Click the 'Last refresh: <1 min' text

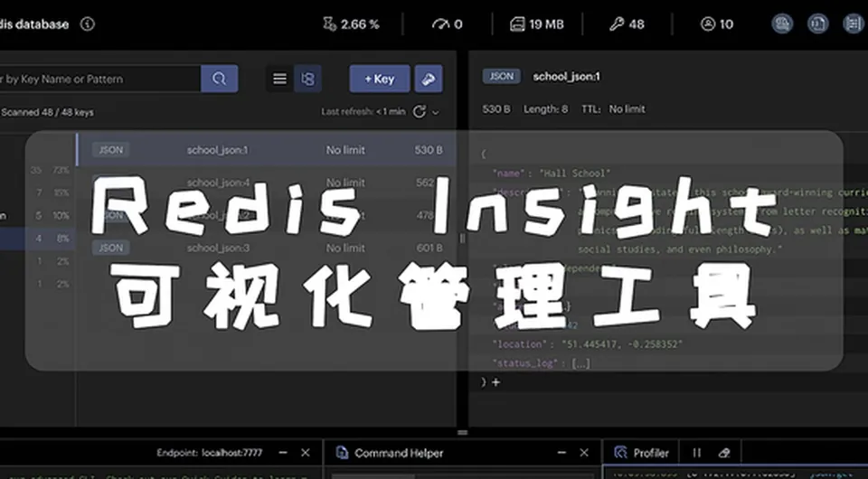click(363, 112)
